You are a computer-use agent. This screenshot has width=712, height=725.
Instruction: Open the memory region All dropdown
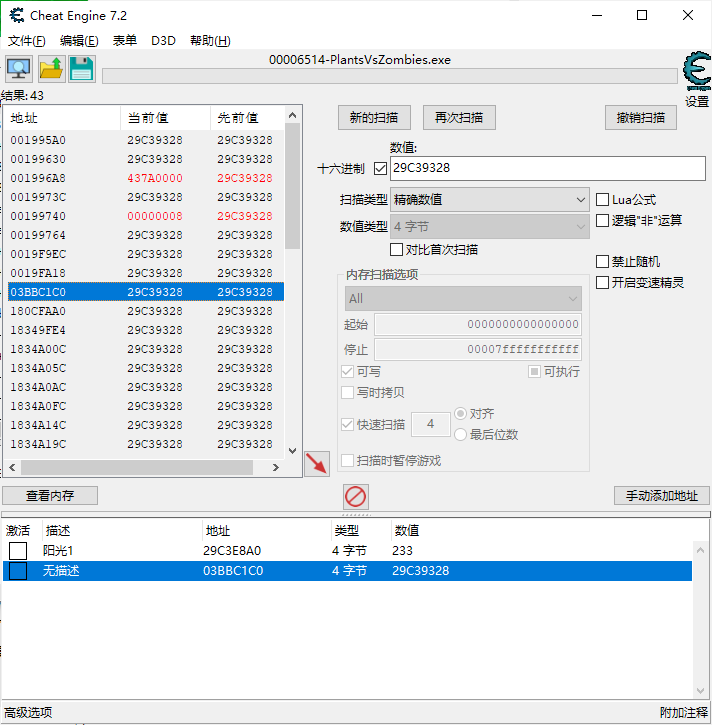pyautogui.click(x=463, y=299)
